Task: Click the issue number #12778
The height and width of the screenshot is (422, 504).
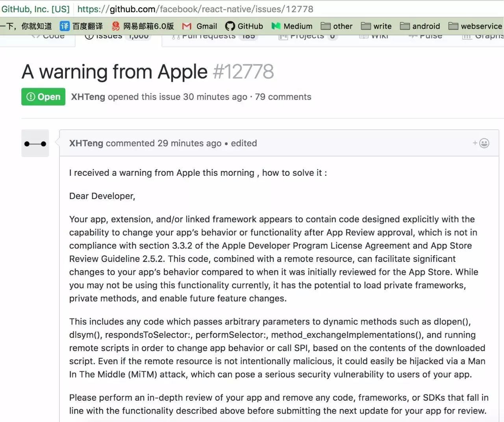Action: pos(243,72)
